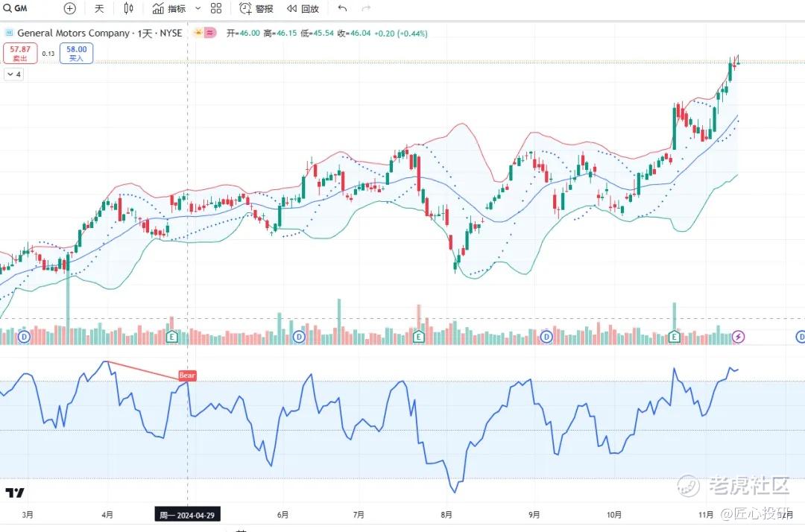Click the 10月 label on time axis
The image size is (805, 532).
tap(614, 515)
